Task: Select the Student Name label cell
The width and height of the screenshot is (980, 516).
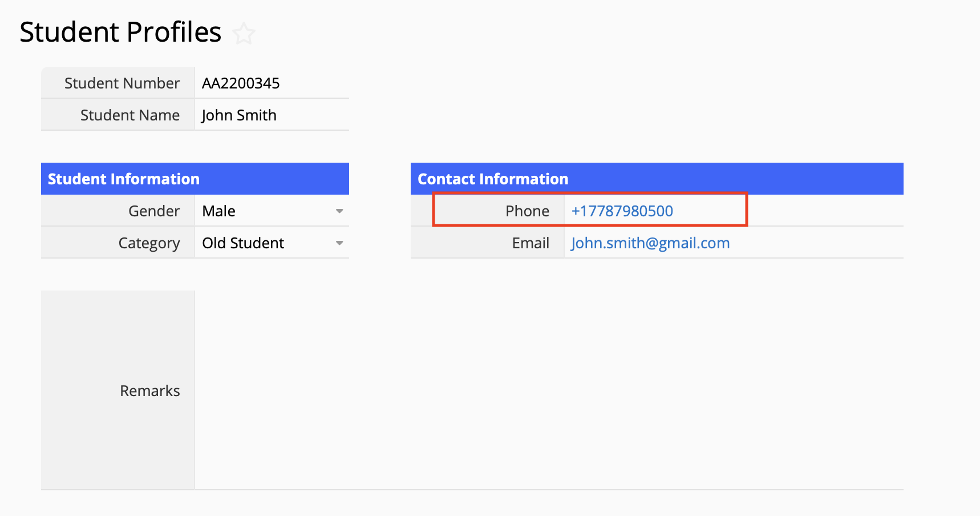Action: coord(130,115)
